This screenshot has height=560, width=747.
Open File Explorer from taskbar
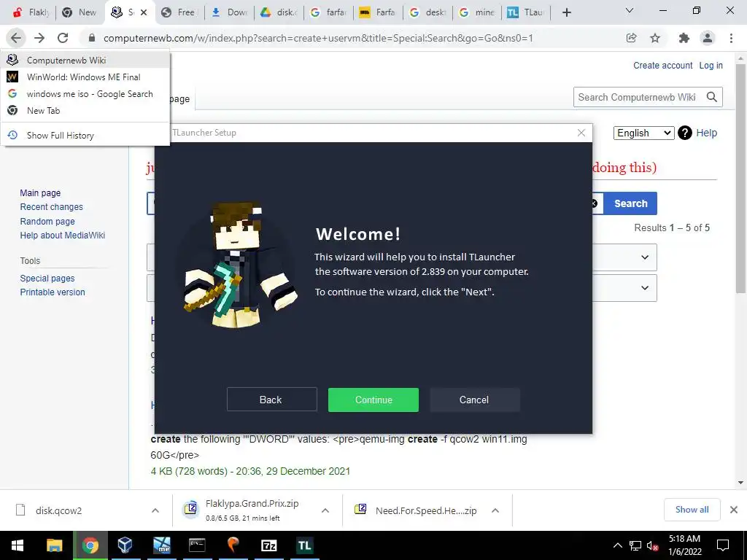point(54,545)
